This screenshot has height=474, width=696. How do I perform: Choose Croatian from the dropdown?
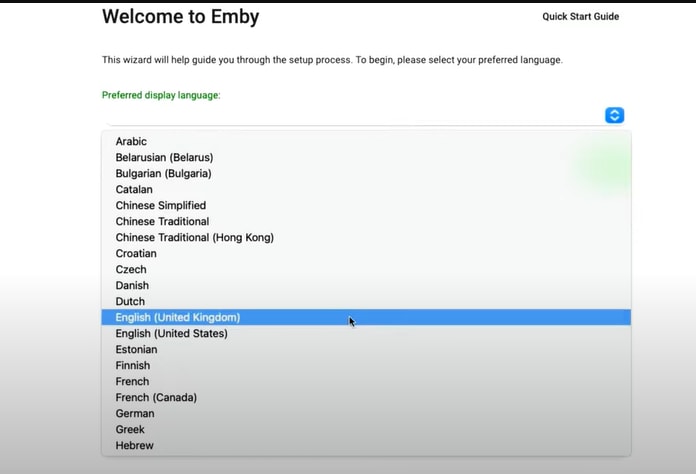(x=366, y=253)
